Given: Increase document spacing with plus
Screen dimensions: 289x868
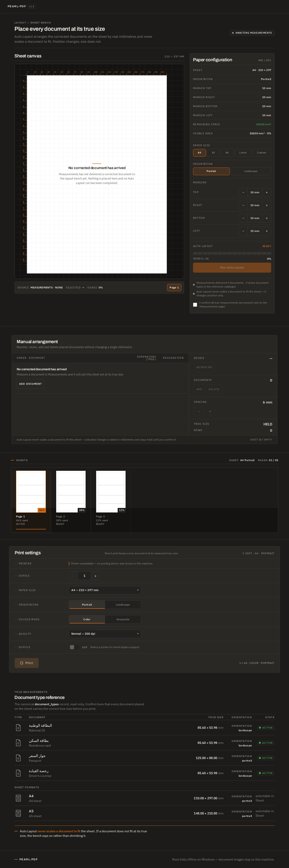Looking at the screenshot, I should pyautogui.click(x=210, y=411).
